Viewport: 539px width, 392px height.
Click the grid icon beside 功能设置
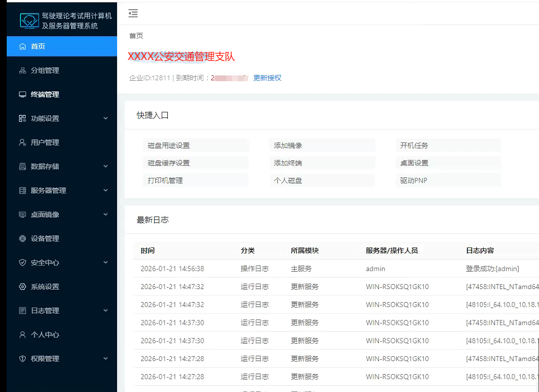pyautogui.click(x=22, y=118)
